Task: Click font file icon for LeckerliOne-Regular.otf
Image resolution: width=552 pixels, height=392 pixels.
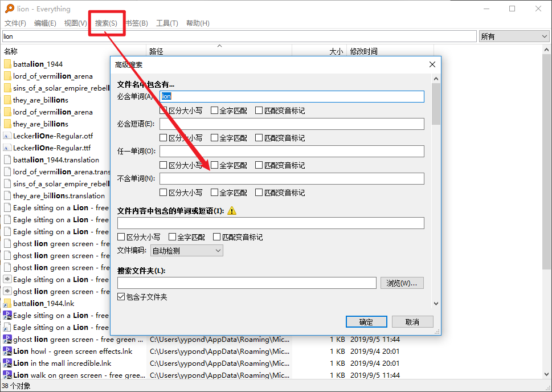Action: (7, 136)
